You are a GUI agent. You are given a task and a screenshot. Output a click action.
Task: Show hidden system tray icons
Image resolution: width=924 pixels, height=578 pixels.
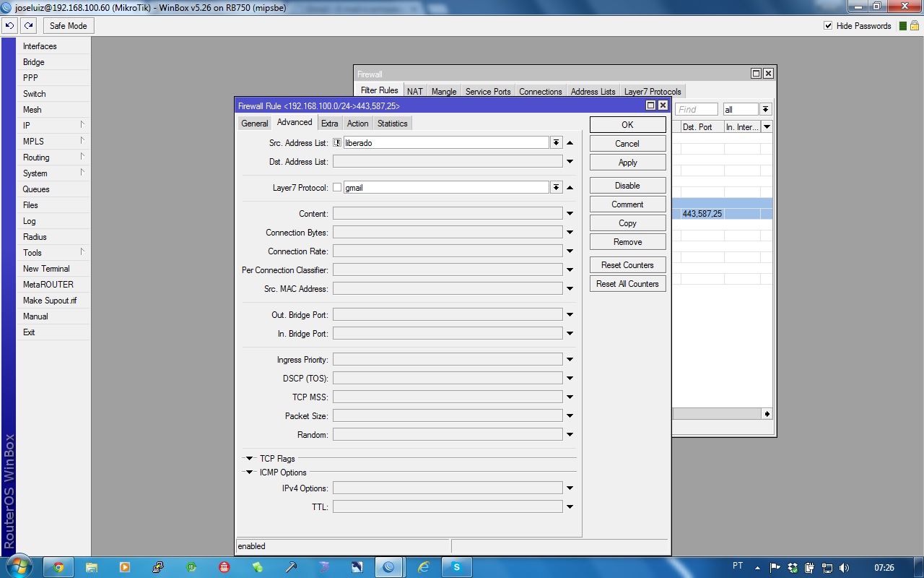(757, 567)
